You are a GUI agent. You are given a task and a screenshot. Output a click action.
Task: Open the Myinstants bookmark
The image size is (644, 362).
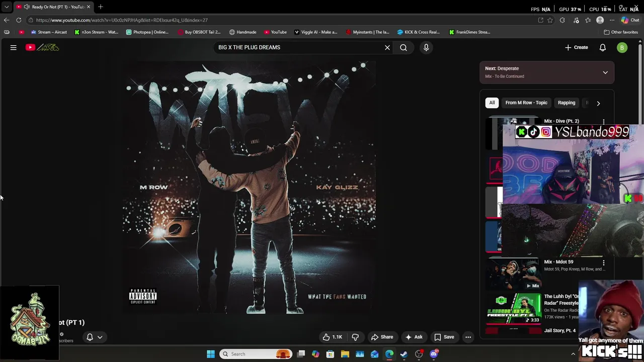click(x=367, y=32)
